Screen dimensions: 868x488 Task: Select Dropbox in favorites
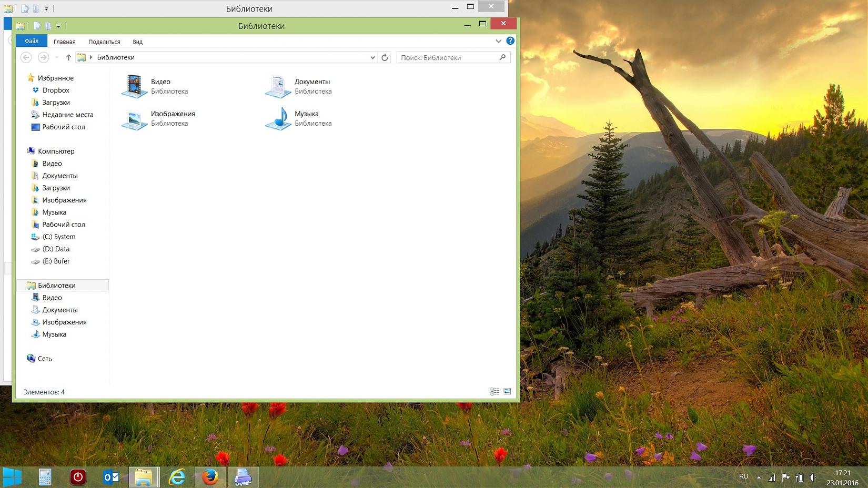click(56, 90)
